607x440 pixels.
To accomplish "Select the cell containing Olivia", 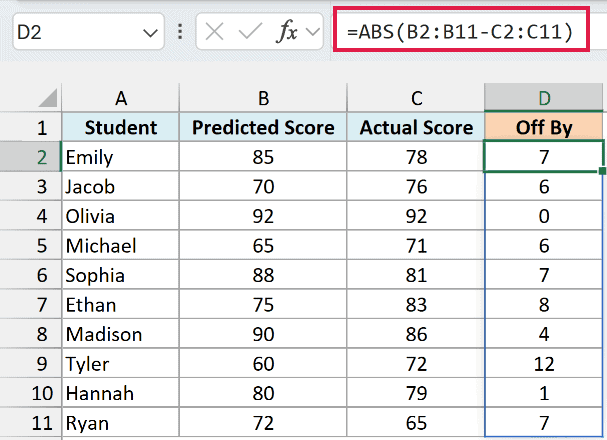I will click(120, 216).
